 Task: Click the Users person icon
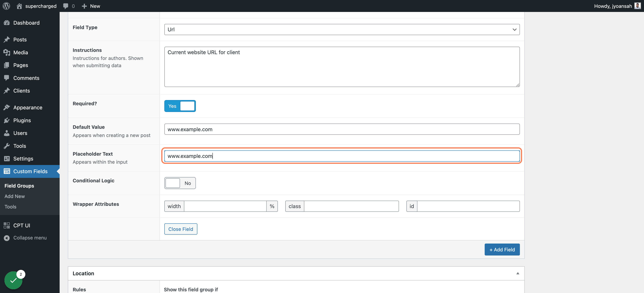[x=7, y=133]
